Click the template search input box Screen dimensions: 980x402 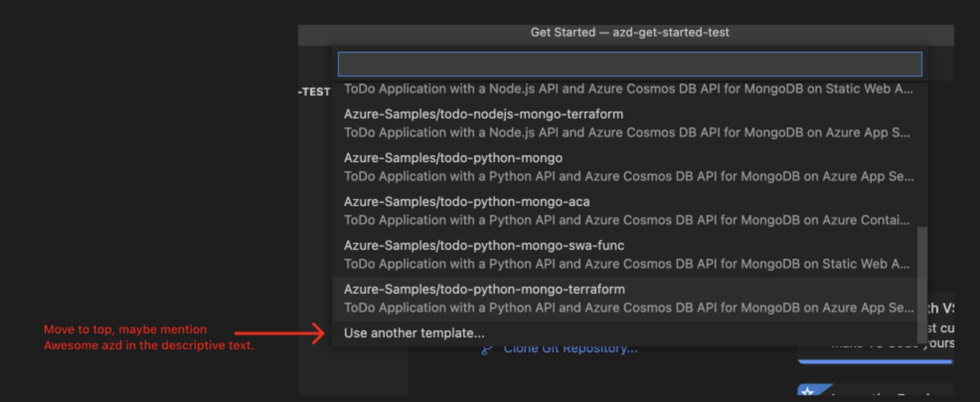click(x=629, y=64)
